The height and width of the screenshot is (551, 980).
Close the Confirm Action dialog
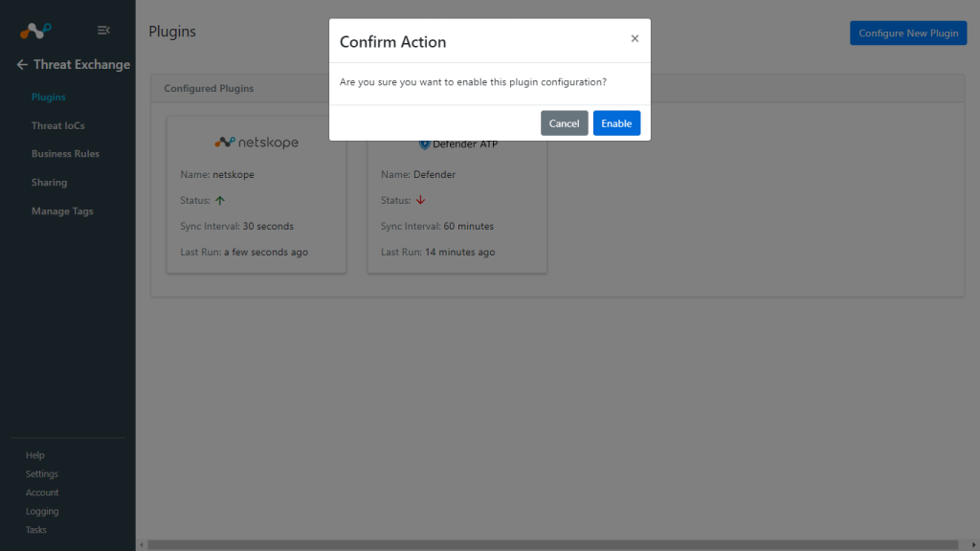click(635, 38)
